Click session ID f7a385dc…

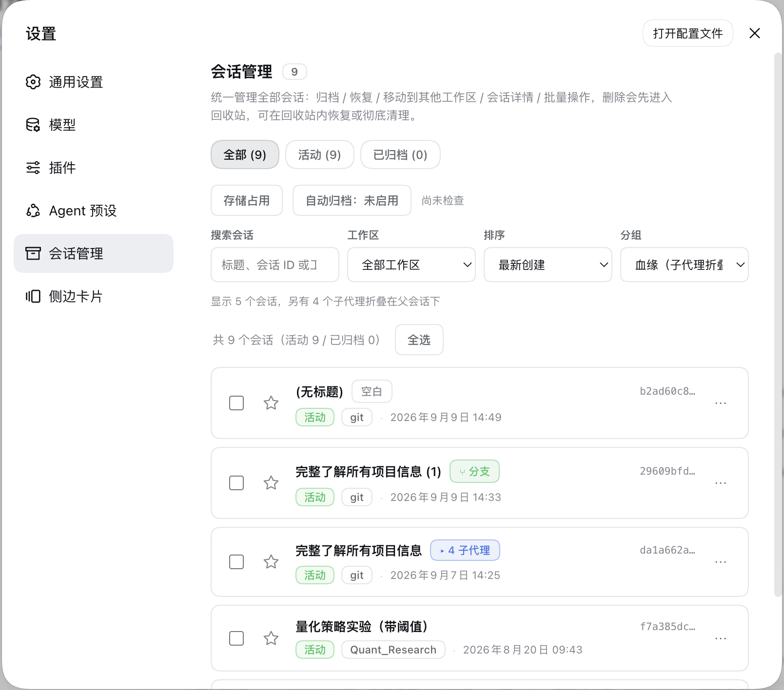point(667,627)
